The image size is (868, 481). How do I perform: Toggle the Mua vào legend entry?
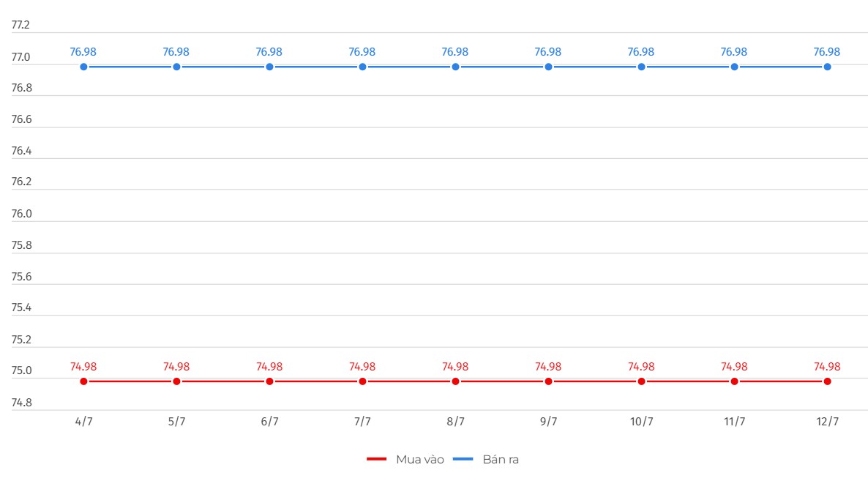click(x=405, y=460)
